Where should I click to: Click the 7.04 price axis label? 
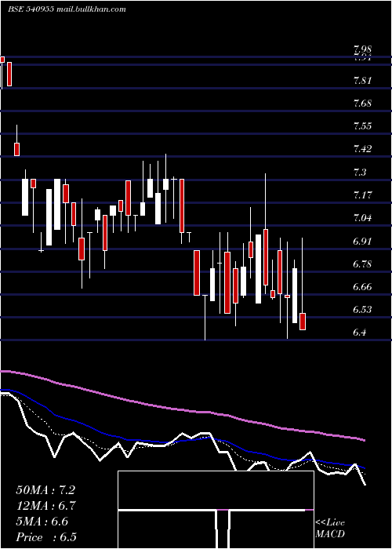(362, 219)
